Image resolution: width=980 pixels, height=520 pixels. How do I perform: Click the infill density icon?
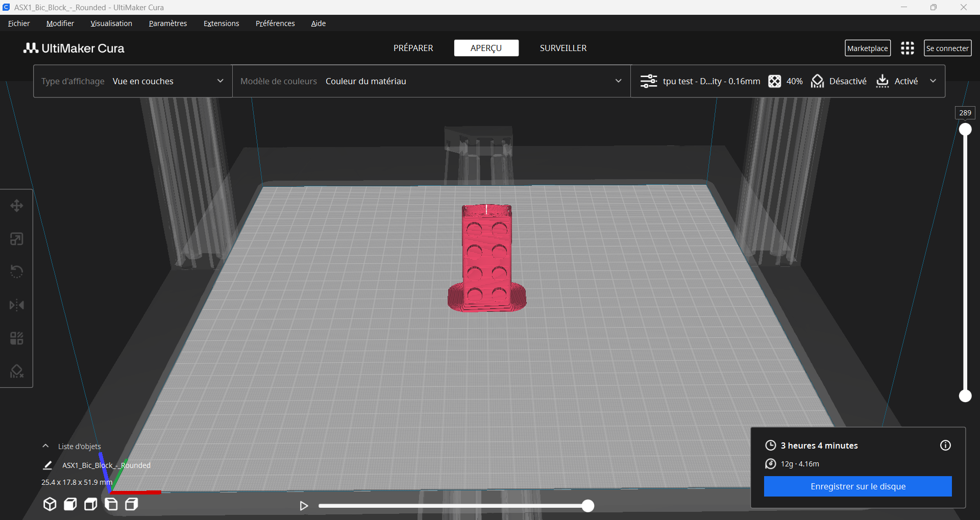pyautogui.click(x=774, y=81)
